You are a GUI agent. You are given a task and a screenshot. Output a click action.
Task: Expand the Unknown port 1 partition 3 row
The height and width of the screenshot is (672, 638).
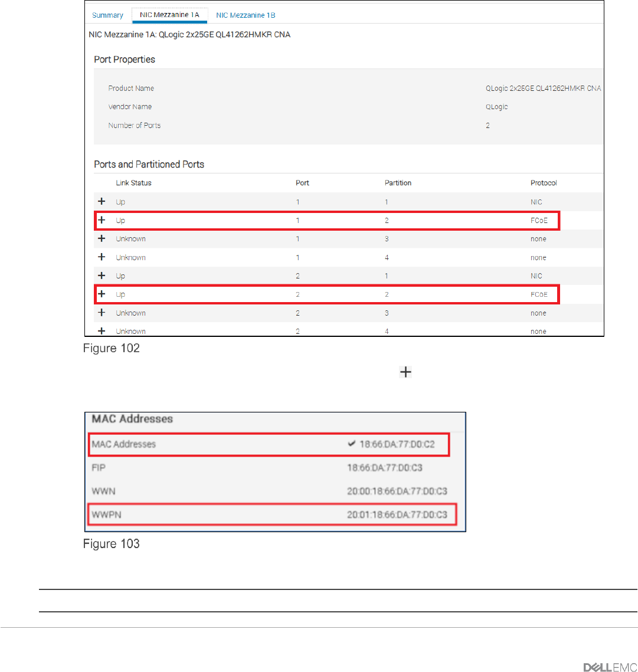coord(102,238)
